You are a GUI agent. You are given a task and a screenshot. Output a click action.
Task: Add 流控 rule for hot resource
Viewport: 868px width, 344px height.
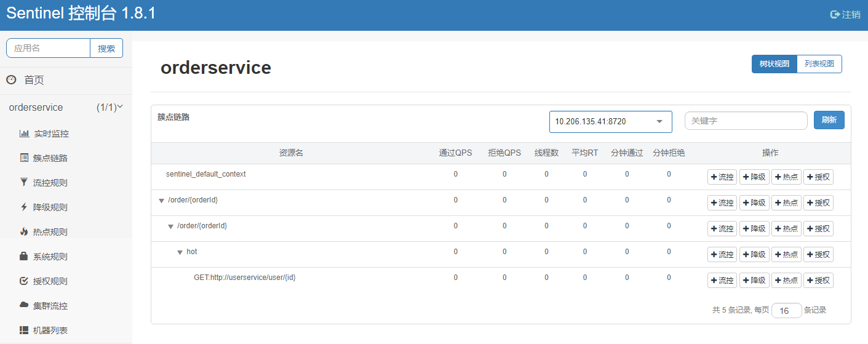(x=722, y=255)
